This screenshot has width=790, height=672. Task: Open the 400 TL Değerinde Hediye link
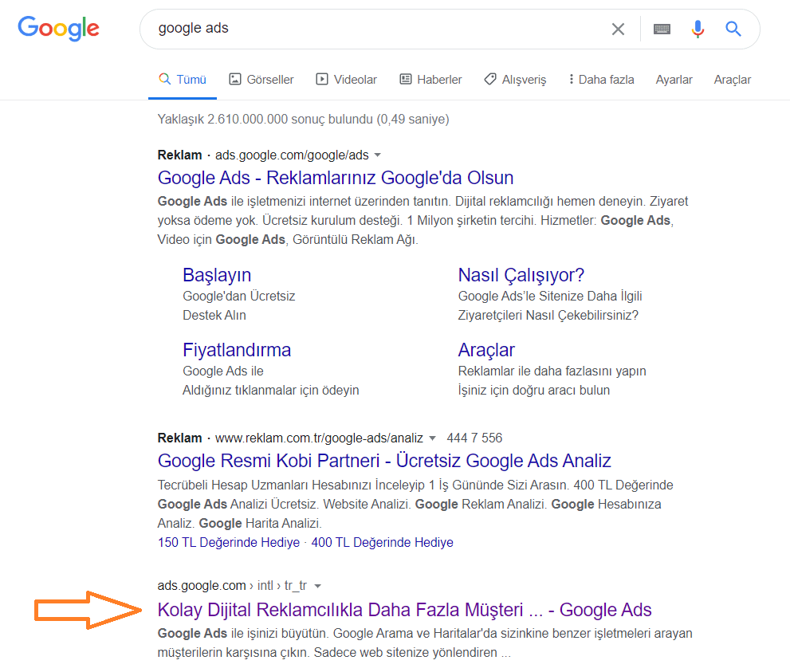click(383, 543)
